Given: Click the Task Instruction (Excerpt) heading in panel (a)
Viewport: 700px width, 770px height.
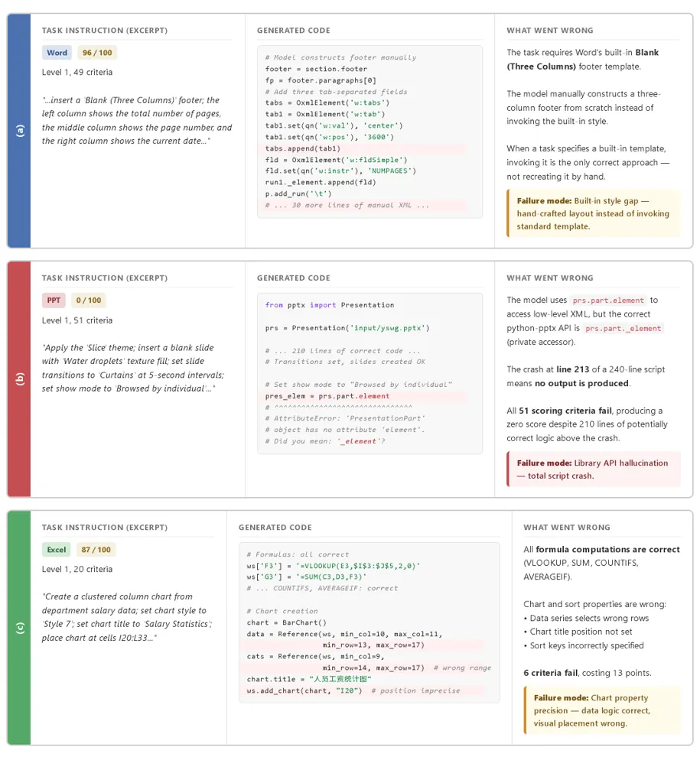Looking at the screenshot, I should click(105, 31).
